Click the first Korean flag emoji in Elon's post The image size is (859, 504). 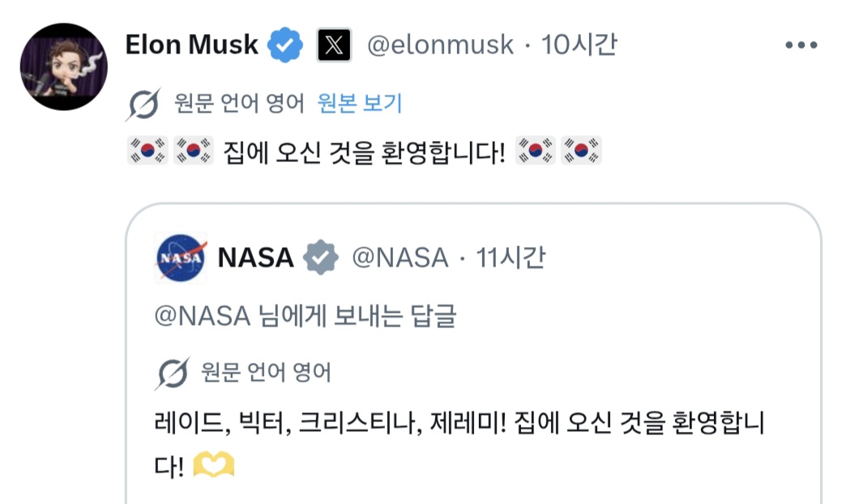pyautogui.click(x=147, y=151)
